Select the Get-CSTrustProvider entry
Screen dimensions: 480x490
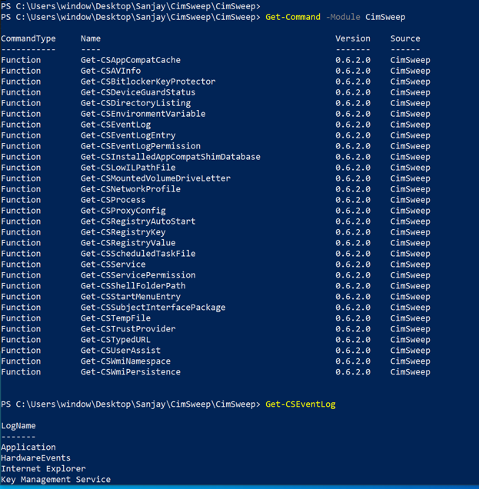coord(128,329)
